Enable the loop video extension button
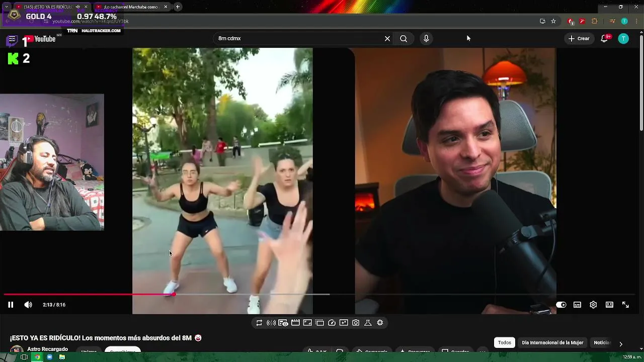Image resolution: width=644 pixels, height=362 pixels. point(259,323)
